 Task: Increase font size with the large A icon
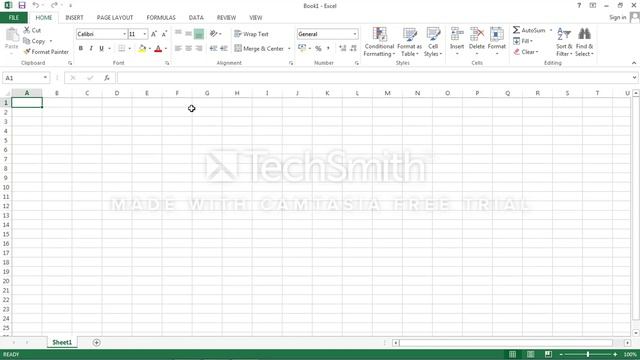(x=154, y=34)
